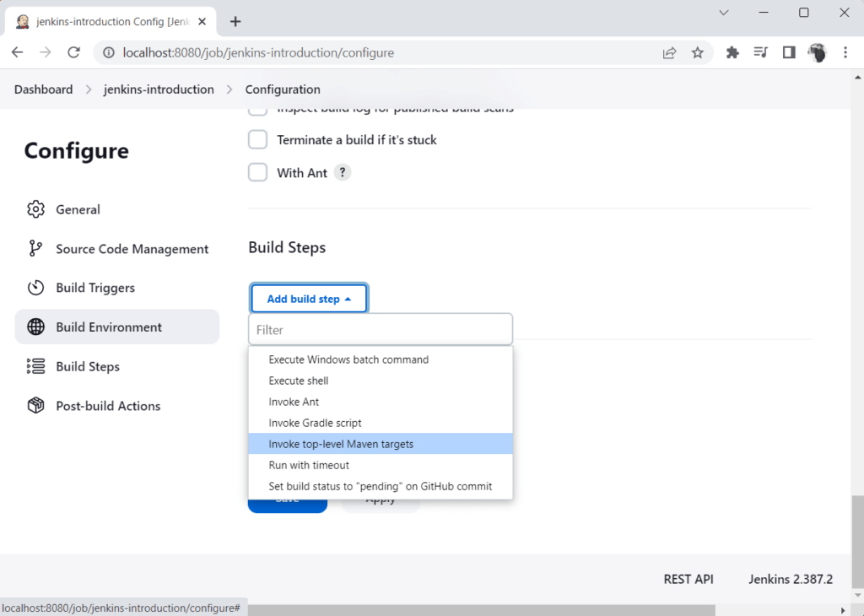The image size is (864, 616).
Task: Navigate to jenkins-introduction in the breadcrumb
Action: pos(159,89)
